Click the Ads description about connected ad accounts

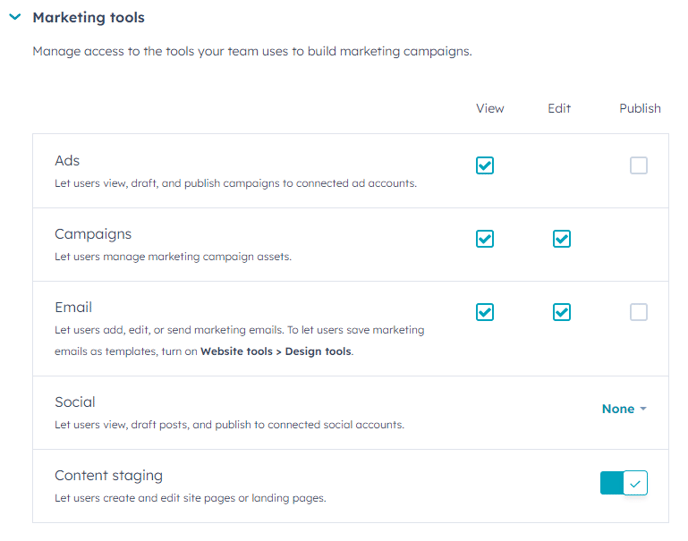tap(236, 183)
